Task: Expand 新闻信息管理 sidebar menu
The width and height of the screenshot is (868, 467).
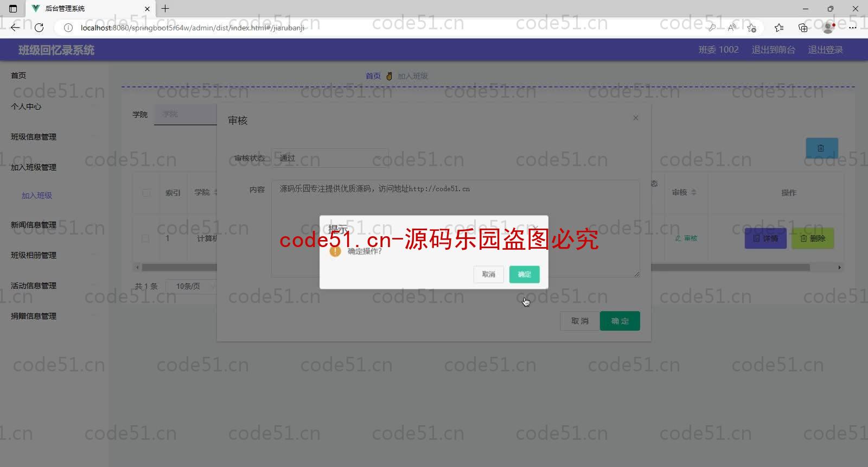Action: click(34, 225)
